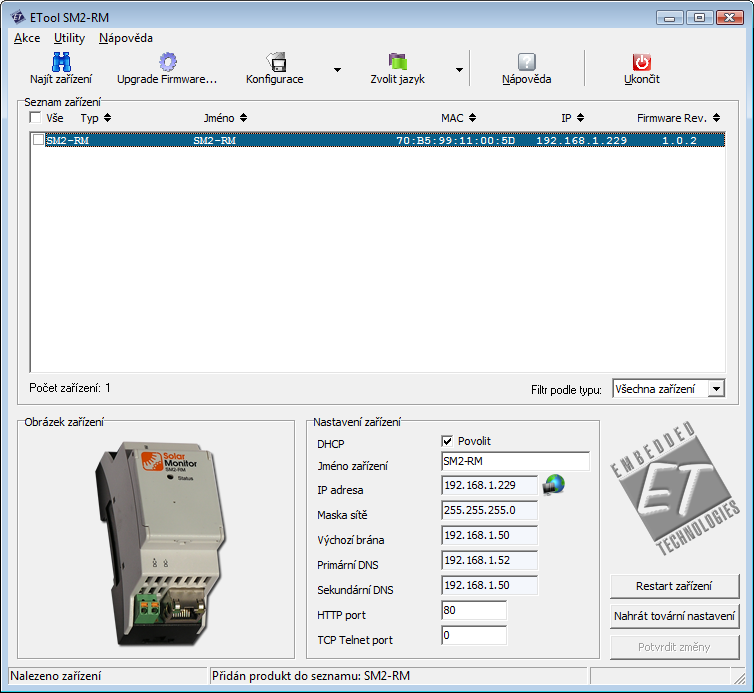
Task: Click Nahrát tovární nastavení button
Action: coord(674,616)
